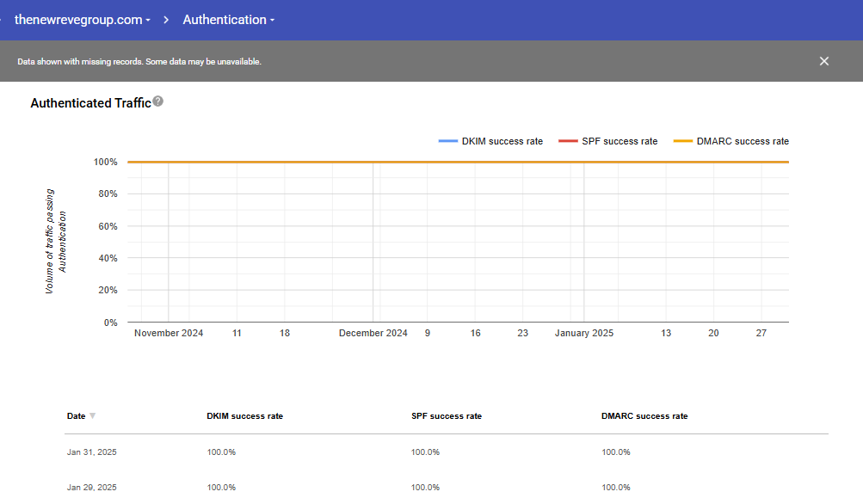Click the SPF success rate legend swatch
This screenshot has width=863, height=504.
(568, 141)
